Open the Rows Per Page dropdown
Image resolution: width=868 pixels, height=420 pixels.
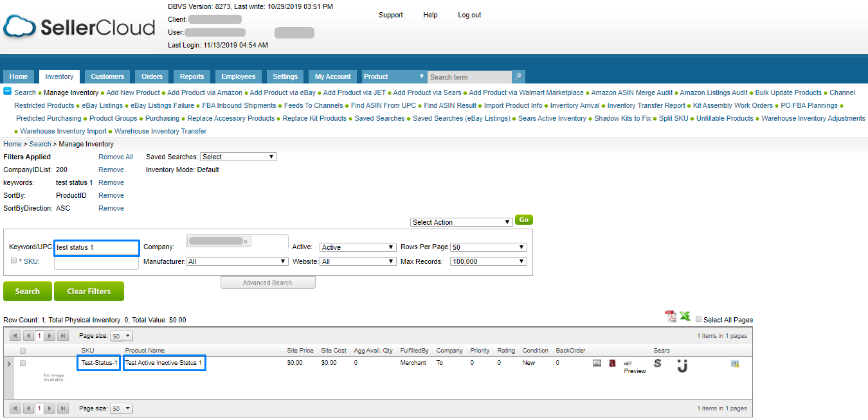pos(489,247)
